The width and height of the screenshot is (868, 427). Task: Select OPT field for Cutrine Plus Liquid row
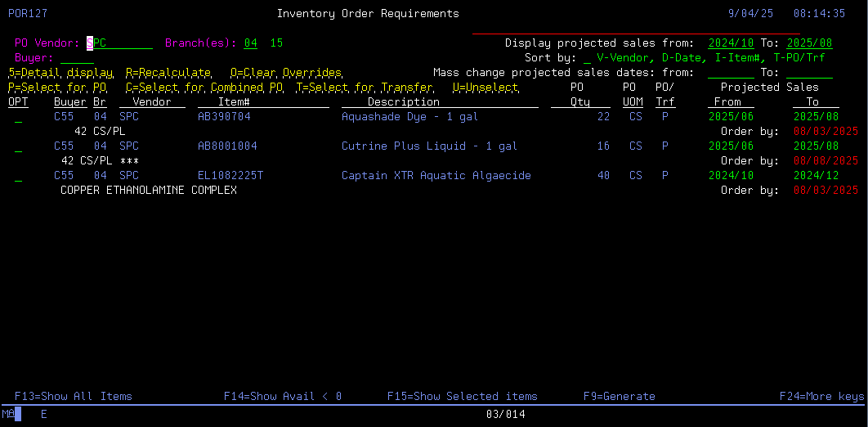pos(18,146)
